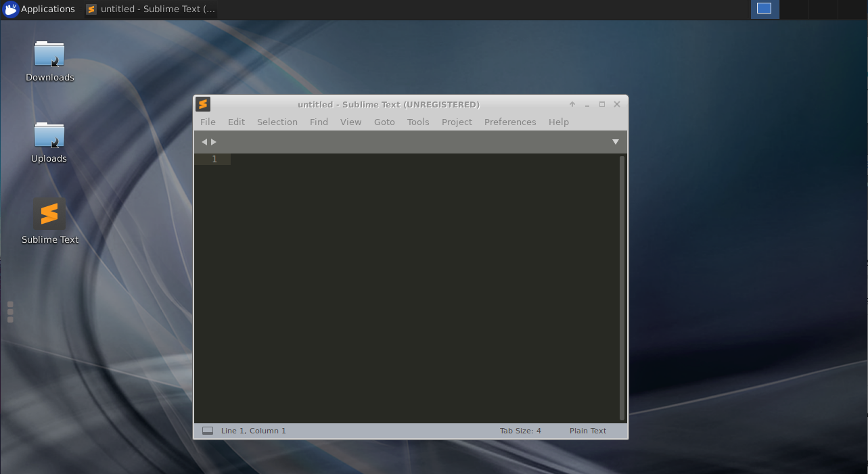
Task: Click in the empty editor text area
Action: coord(419,284)
